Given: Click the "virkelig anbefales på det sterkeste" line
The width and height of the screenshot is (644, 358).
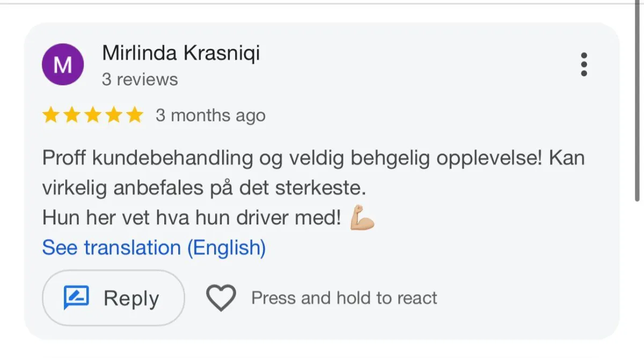Looking at the screenshot, I should tap(204, 188).
